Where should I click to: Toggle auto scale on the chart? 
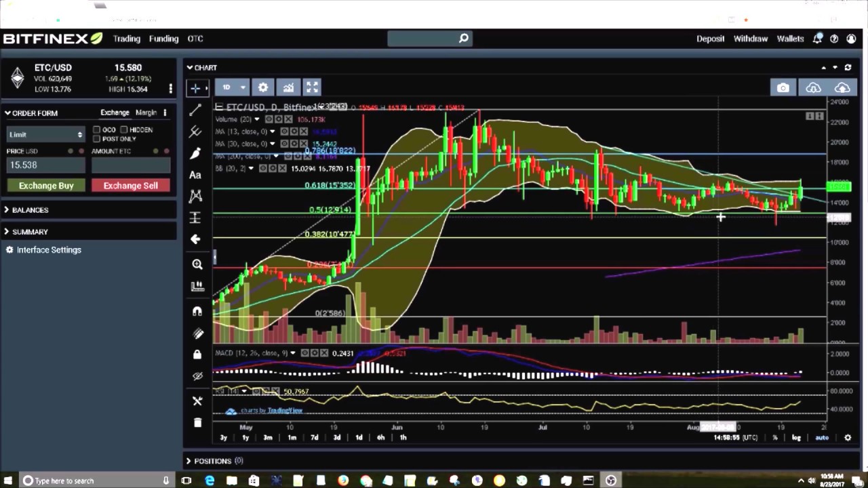[x=822, y=438]
